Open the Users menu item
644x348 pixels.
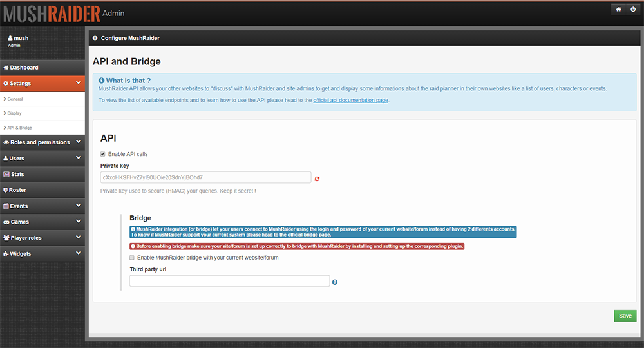point(43,158)
